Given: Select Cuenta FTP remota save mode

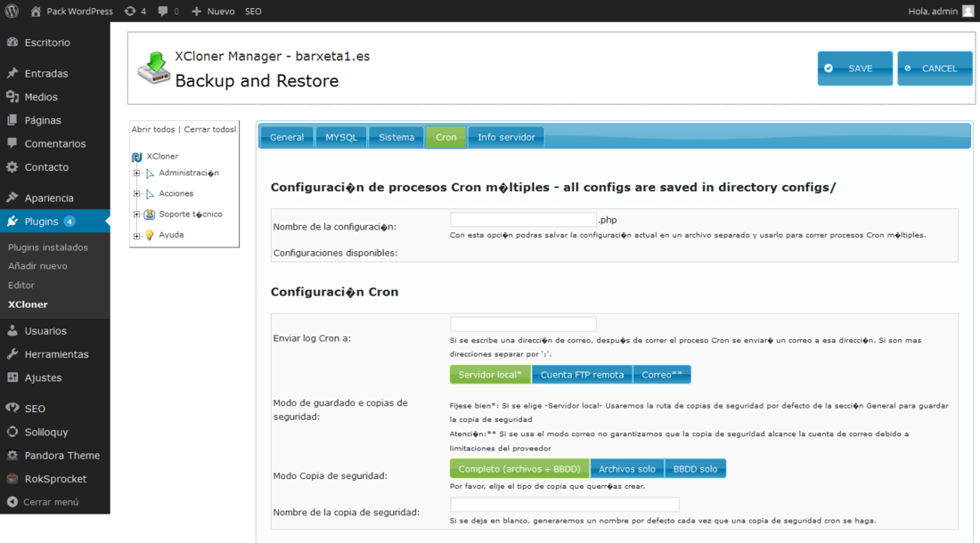Looking at the screenshot, I should (582, 375).
